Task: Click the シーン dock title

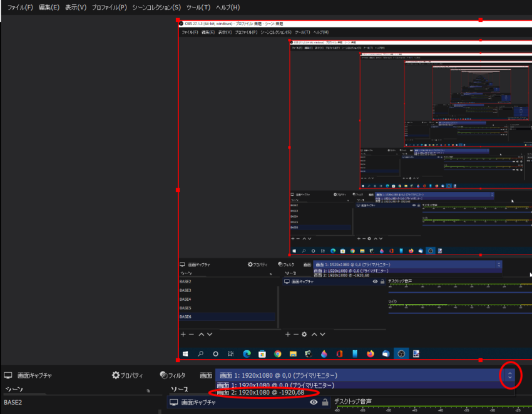Action: [x=14, y=389]
